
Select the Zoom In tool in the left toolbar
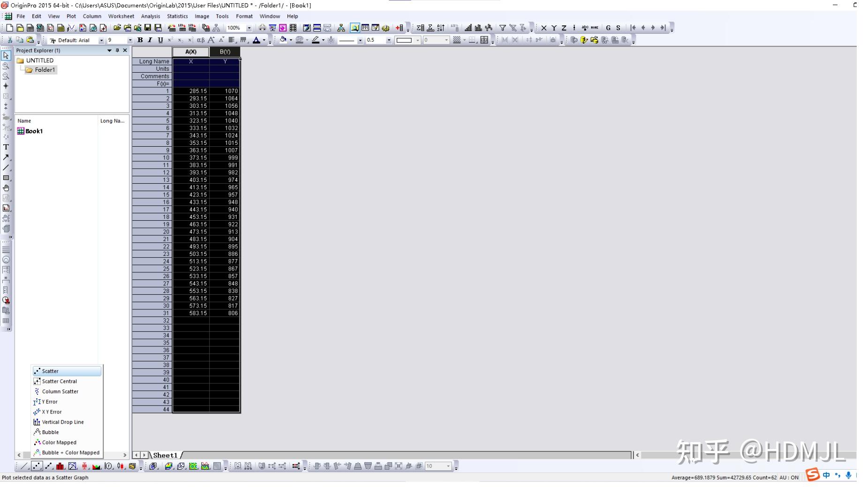pyautogui.click(x=6, y=66)
